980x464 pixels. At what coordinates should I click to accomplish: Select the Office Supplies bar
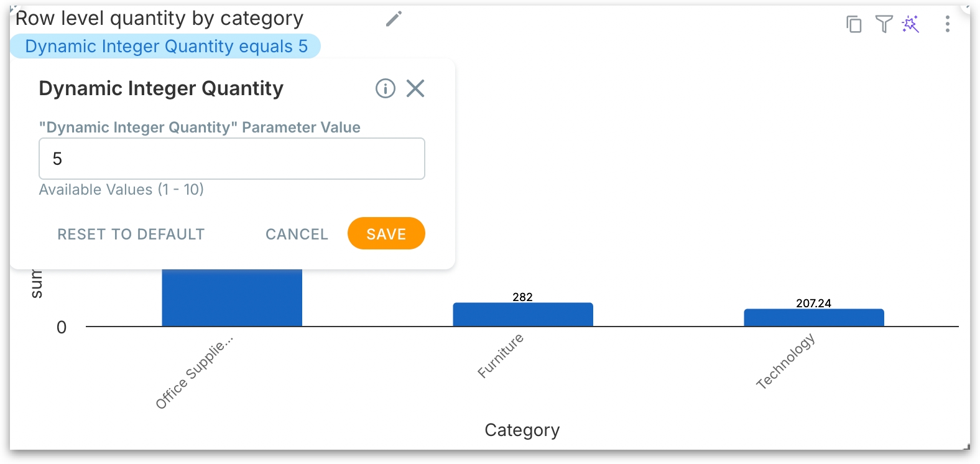[232, 297]
